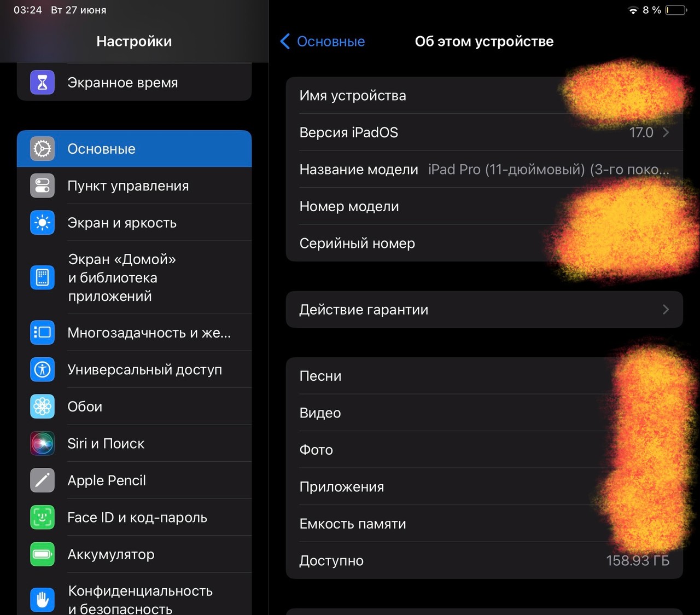Open Apple Pencil settings
Image resolution: width=700 pixels, height=615 pixels.
click(134, 480)
